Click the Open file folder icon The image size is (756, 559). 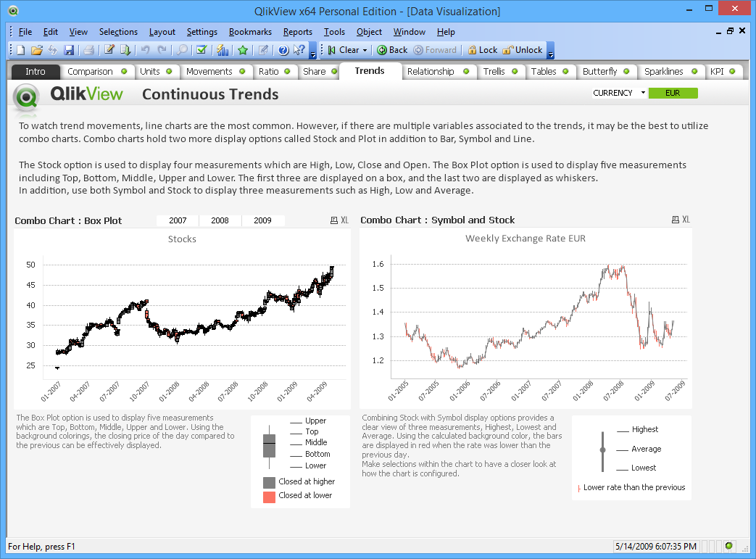pos(36,50)
